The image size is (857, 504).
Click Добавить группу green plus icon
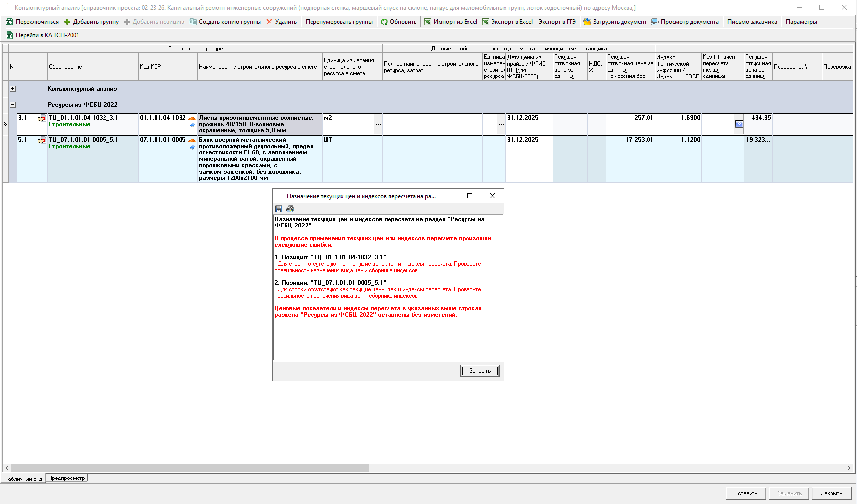[x=67, y=22]
